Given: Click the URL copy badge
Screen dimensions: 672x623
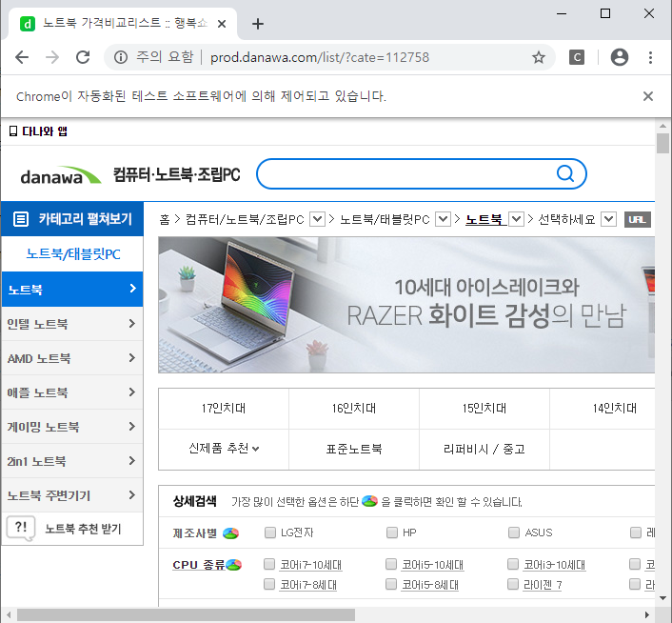Looking at the screenshot, I should (x=638, y=219).
